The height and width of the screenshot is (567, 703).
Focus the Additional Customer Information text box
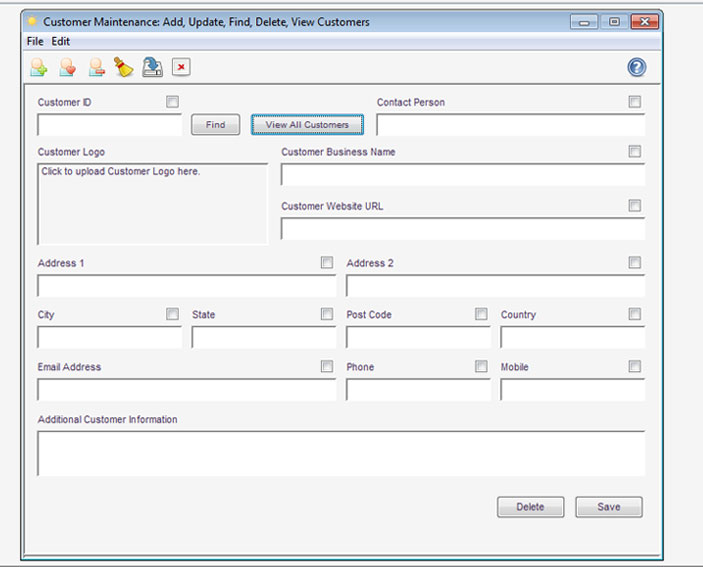(341, 453)
